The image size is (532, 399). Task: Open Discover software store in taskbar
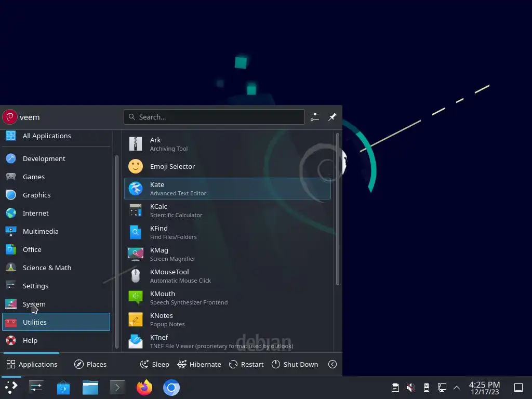coord(63,388)
